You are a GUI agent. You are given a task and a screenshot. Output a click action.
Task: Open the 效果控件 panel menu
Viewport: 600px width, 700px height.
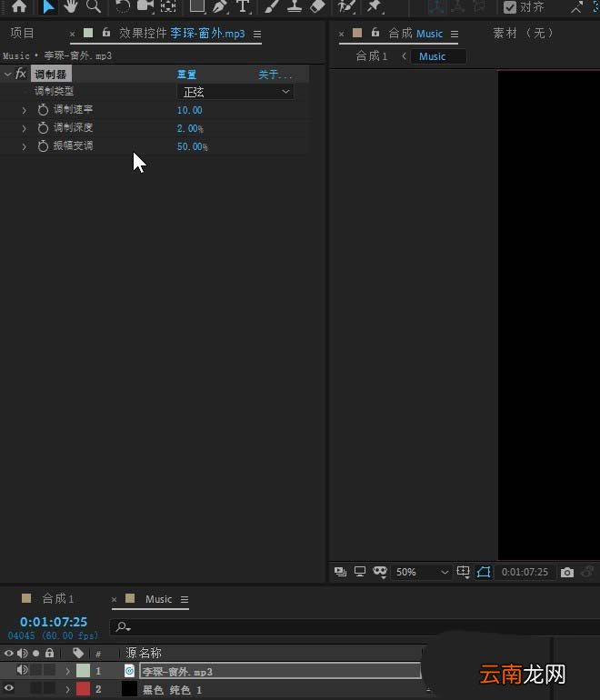pyautogui.click(x=257, y=34)
